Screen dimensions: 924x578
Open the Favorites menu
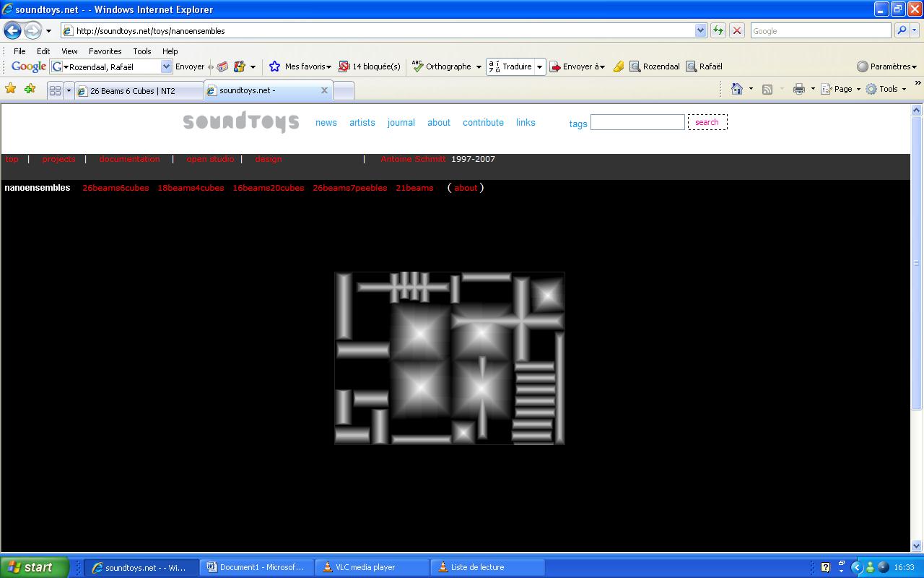click(105, 51)
